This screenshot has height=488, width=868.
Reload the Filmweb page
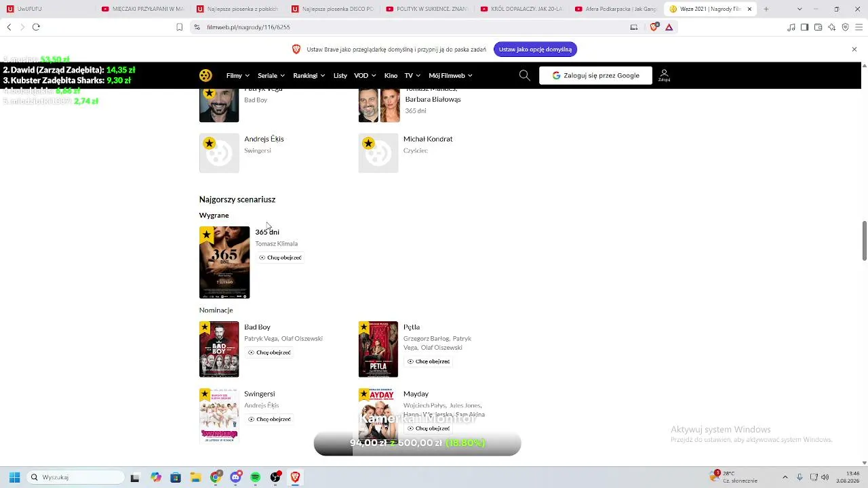(x=36, y=27)
